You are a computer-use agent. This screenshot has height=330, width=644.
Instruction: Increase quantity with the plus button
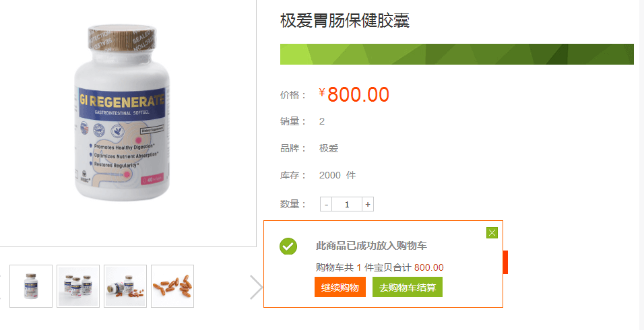tap(368, 204)
